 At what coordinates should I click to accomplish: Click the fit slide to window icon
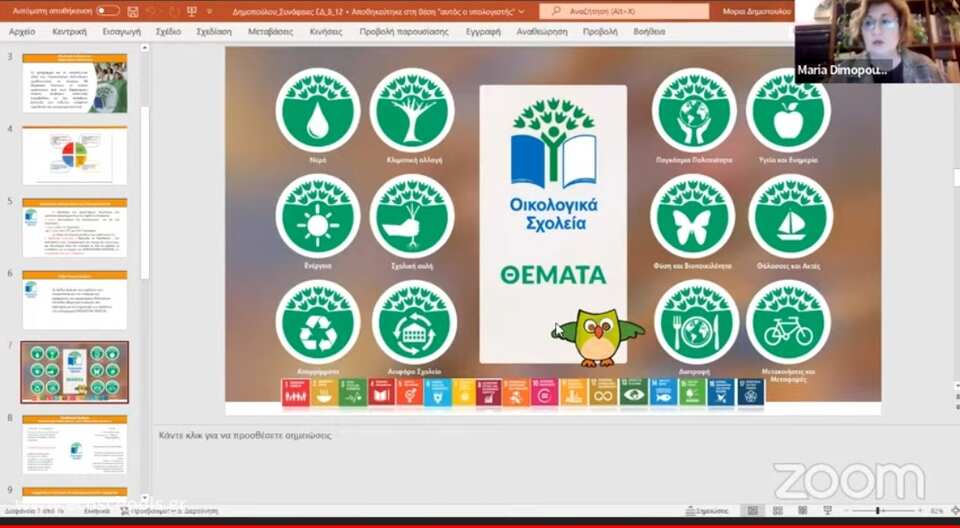coord(955,510)
